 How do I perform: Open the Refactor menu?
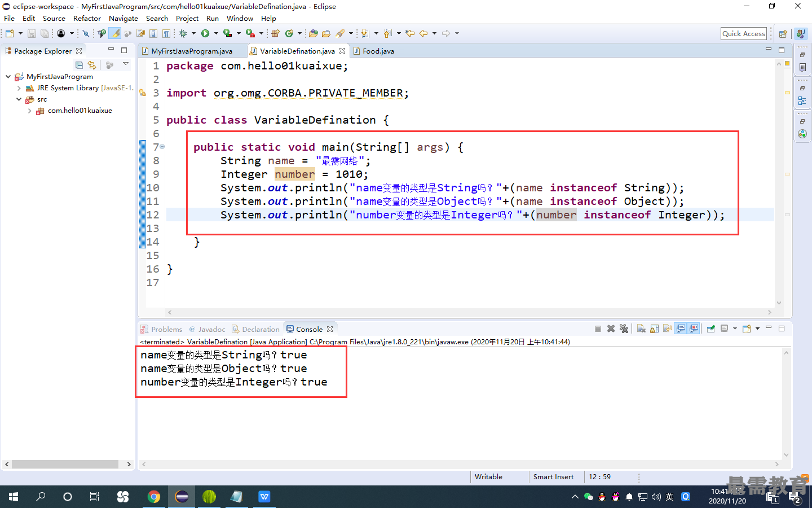click(x=87, y=18)
